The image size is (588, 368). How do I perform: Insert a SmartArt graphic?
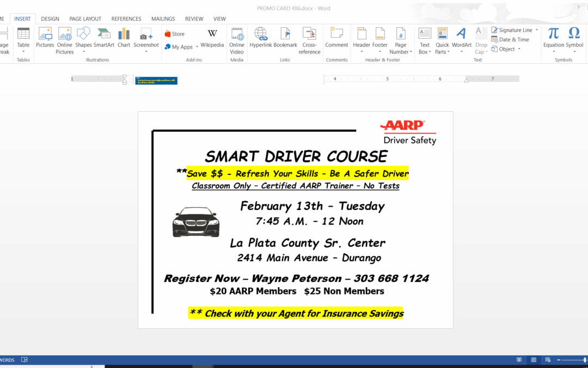click(104, 38)
